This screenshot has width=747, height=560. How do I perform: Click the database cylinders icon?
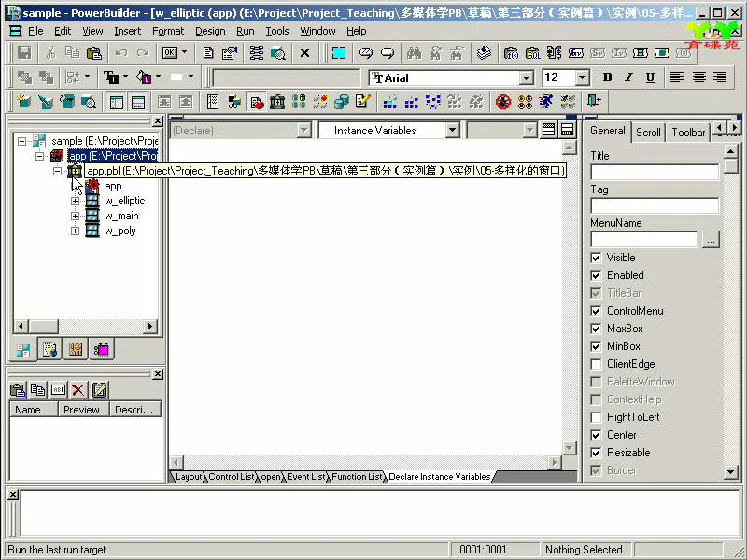[x=341, y=102]
